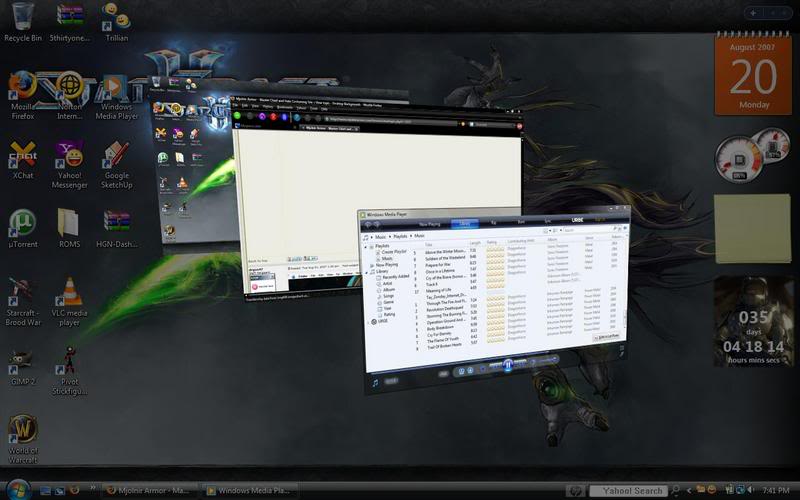
Task: Open the 5thirtyone archive on the desktop
Action: (69, 21)
